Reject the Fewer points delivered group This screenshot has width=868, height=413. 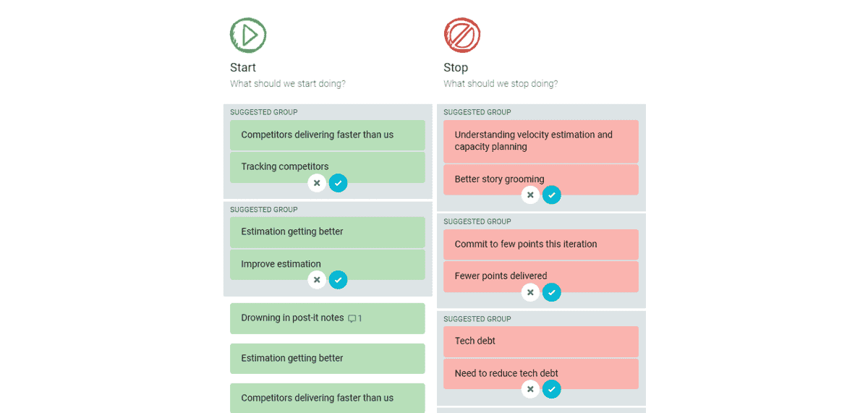pos(530,292)
